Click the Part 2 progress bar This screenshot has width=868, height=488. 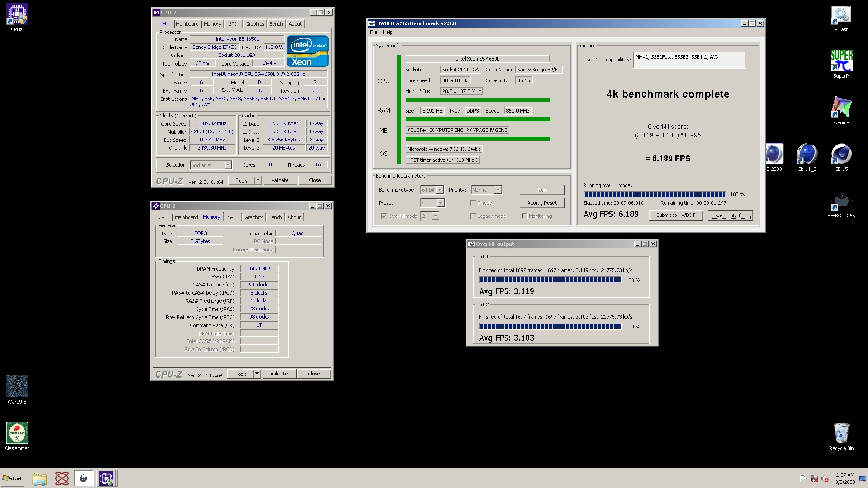click(550, 327)
